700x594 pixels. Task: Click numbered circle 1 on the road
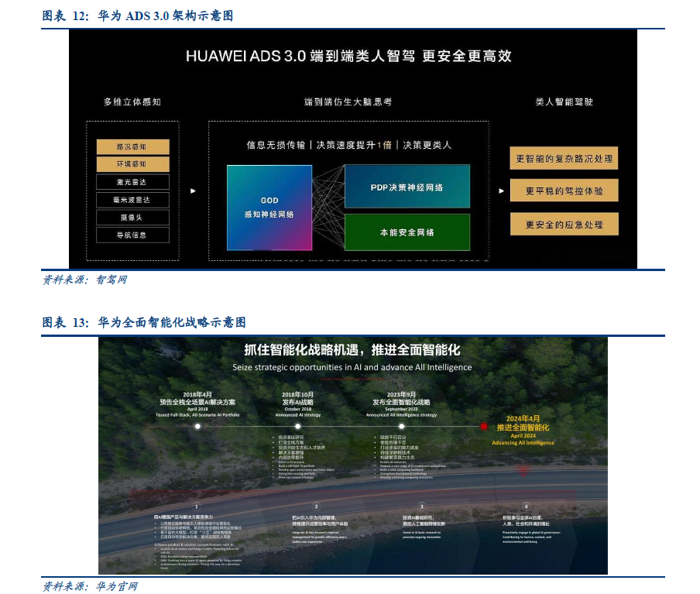[x=197, y=506]
